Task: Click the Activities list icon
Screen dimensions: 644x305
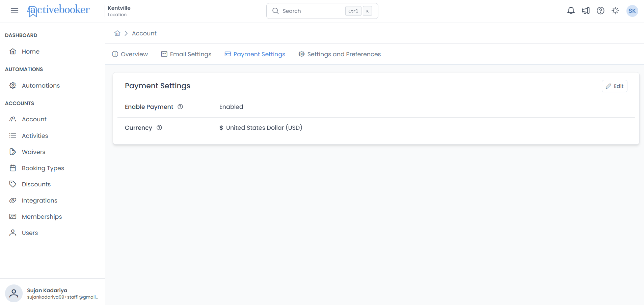Action: click(x=13, y=135)
